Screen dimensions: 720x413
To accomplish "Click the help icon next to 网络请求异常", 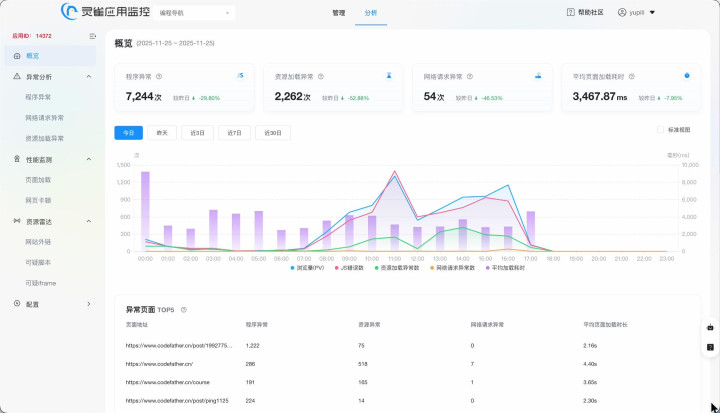I will click(468, 76).
